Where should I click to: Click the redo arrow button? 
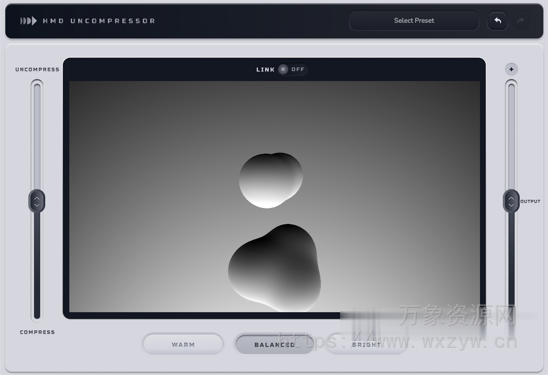click(x=521, y=21)
